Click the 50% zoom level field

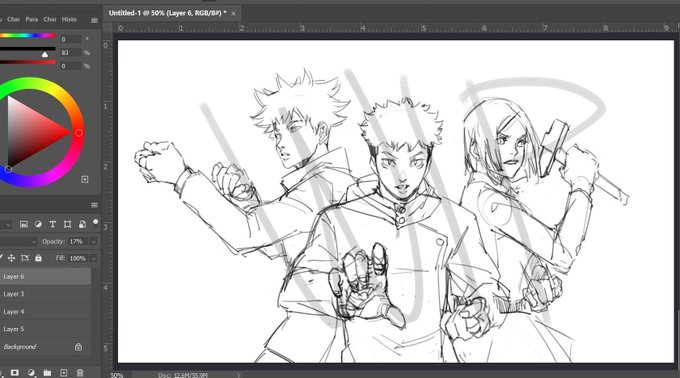coord(117,375)
